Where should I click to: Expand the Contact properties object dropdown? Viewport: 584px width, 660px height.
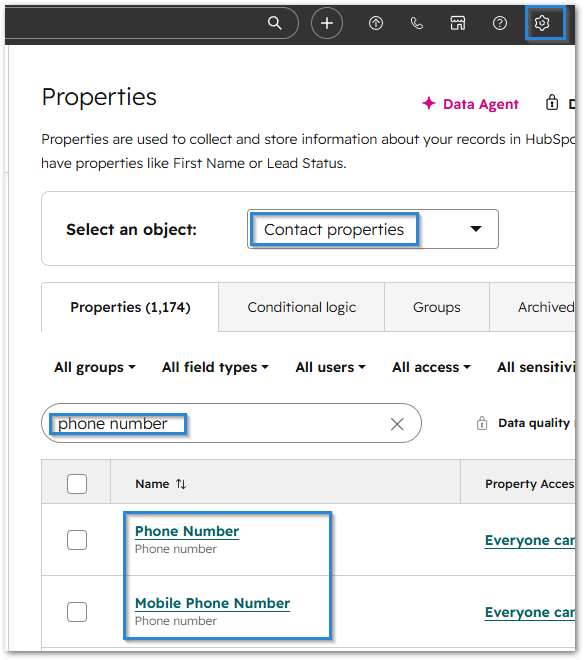click(x=373, y=229)
